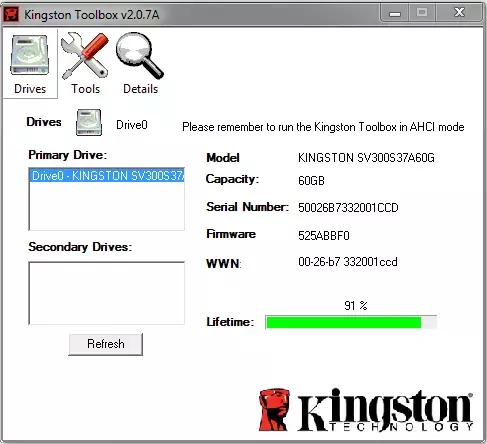Open the Details magnifying glass icon

pyautogui.click(x=140, y=56)
